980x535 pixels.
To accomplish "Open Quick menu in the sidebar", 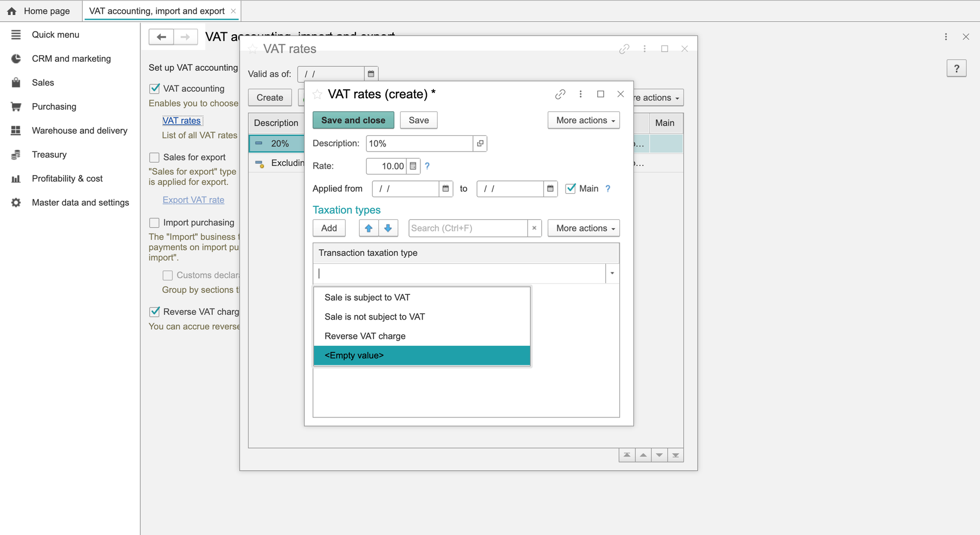I will pos(55,34).
